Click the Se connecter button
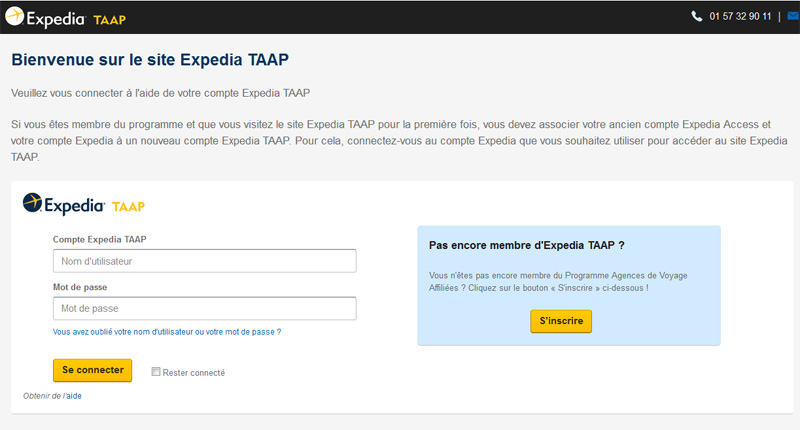Screen dimensions: 800x430 [92, 370]
